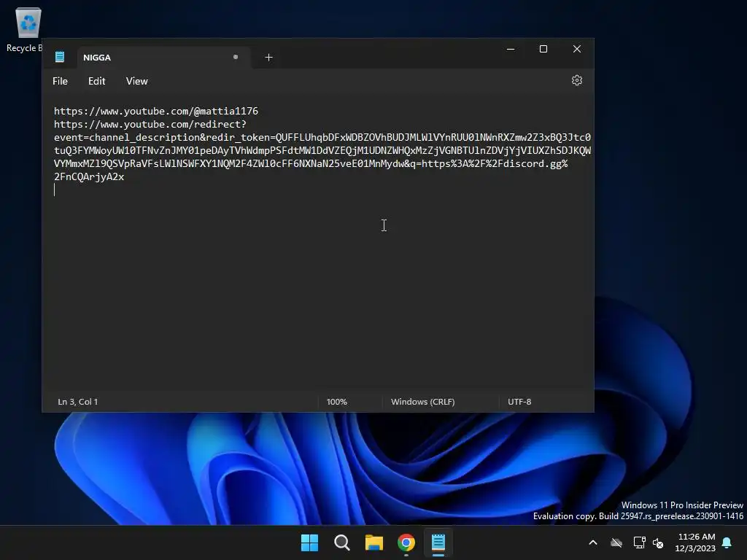Select the current document tab
This screenshot has height=560, width=747.
(x=163, y=57)
